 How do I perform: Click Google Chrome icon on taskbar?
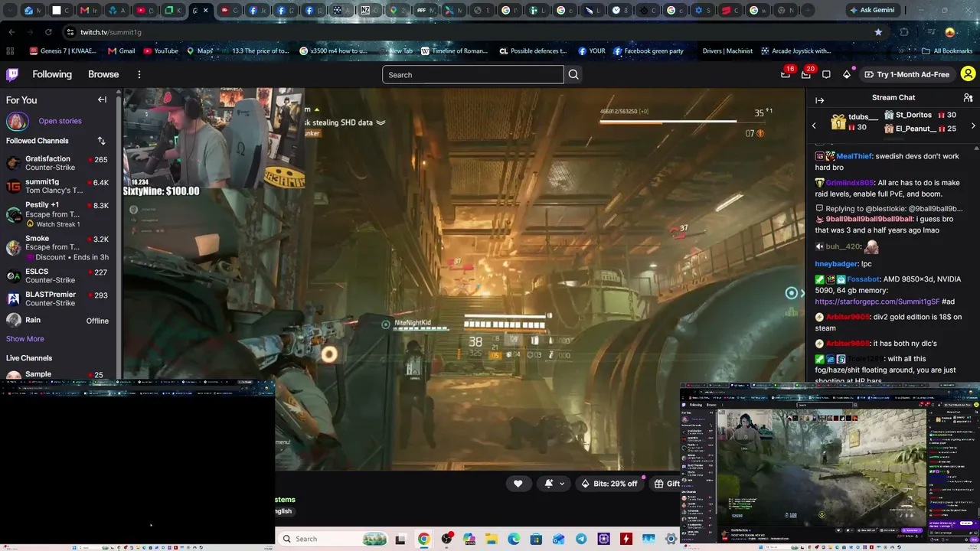(x=423, y=540)
